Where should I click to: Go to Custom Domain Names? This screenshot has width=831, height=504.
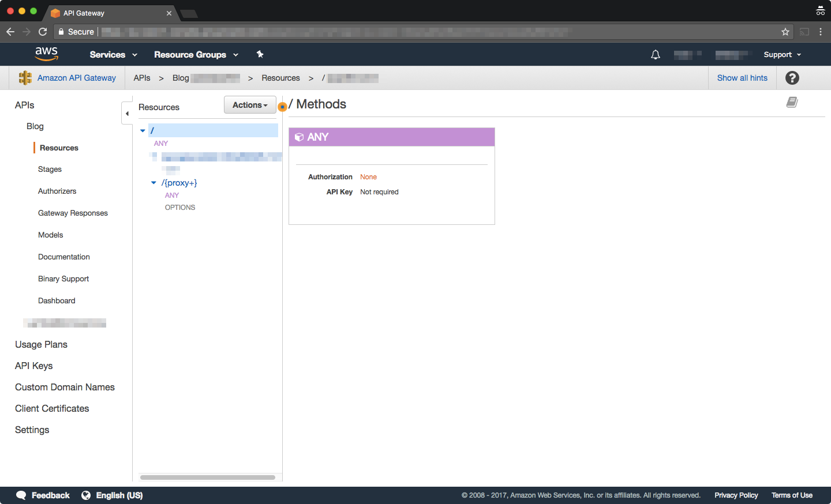point(65,387)
